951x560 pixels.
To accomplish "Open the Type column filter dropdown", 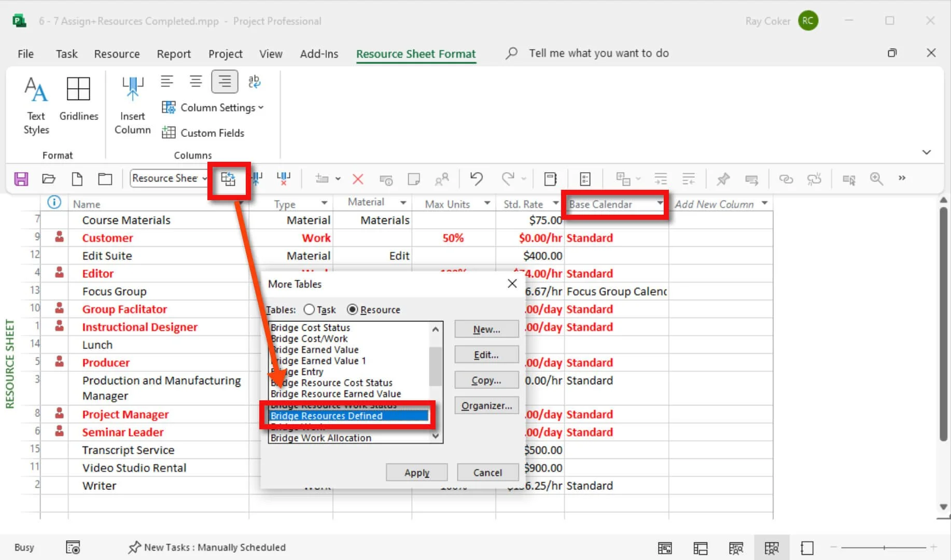I will (x=324, y=203).
